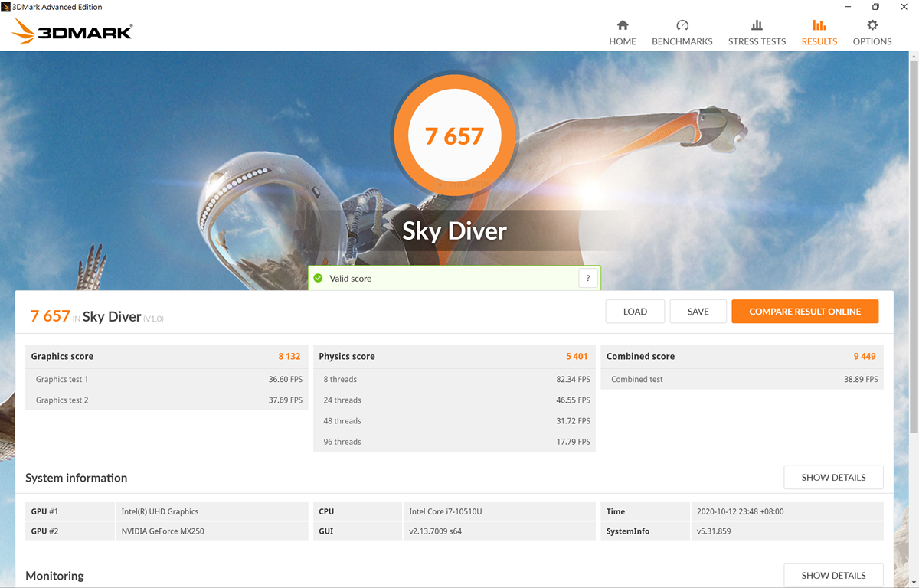Image resolution: width=919 pixels, height=588 pixels.
Task: Click the SystemInfo version v5.31.859
Action: 714,531
